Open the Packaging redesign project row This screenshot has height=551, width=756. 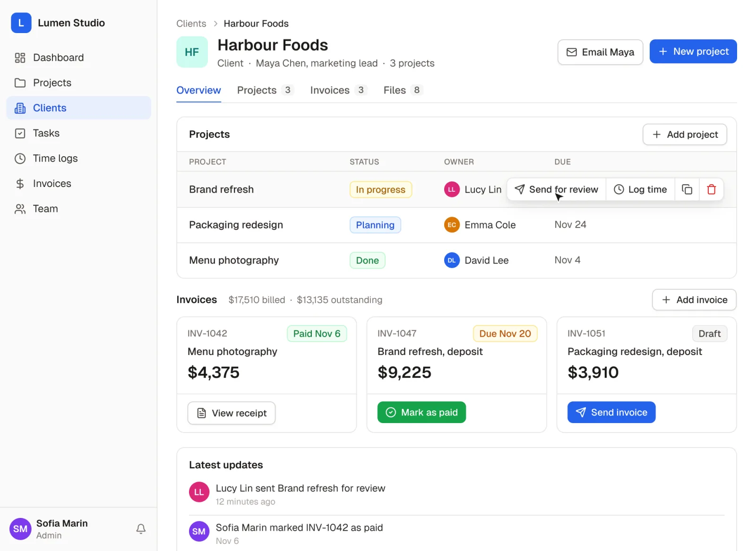[x=456, y=225]
